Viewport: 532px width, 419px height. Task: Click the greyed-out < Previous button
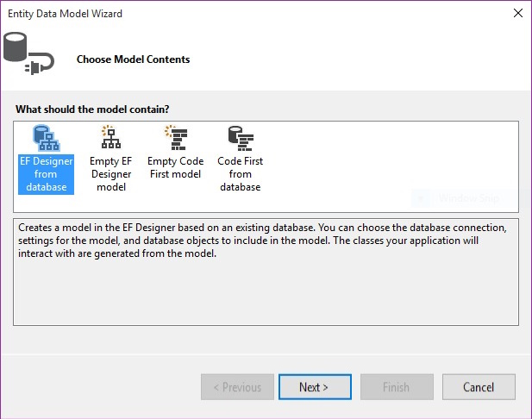point(237,387)
